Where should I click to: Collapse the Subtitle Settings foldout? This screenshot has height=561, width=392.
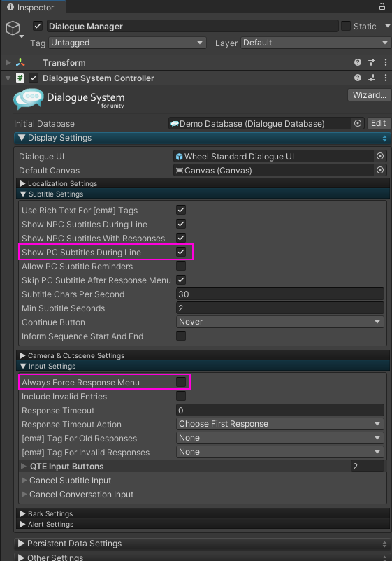tap(23, 194)
